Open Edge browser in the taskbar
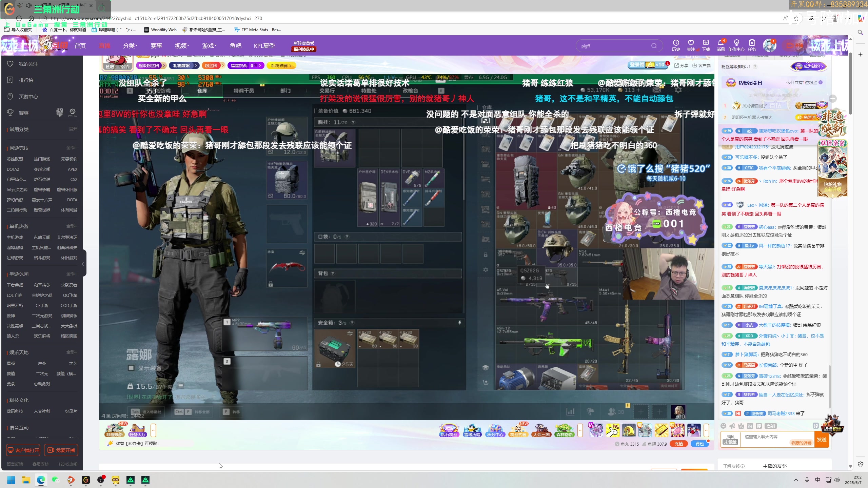The image size is (868, 488). 41,480
